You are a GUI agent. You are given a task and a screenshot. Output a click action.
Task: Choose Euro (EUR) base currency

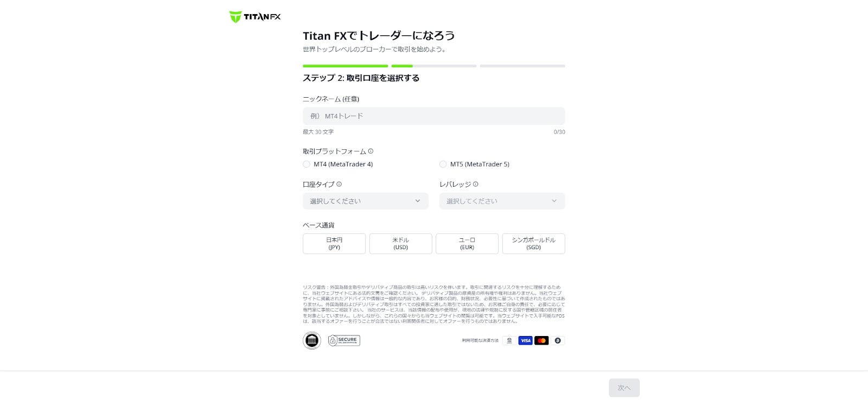467,244
